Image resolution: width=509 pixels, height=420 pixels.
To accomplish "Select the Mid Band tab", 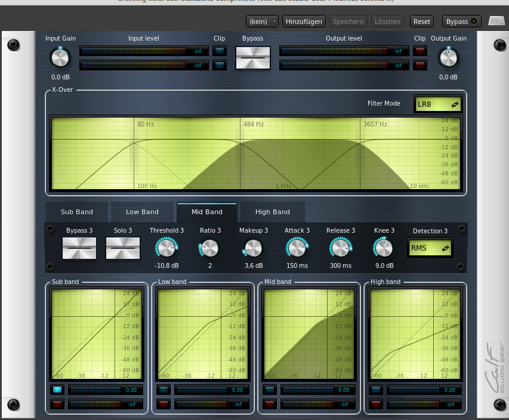I will tap(207, 212).
